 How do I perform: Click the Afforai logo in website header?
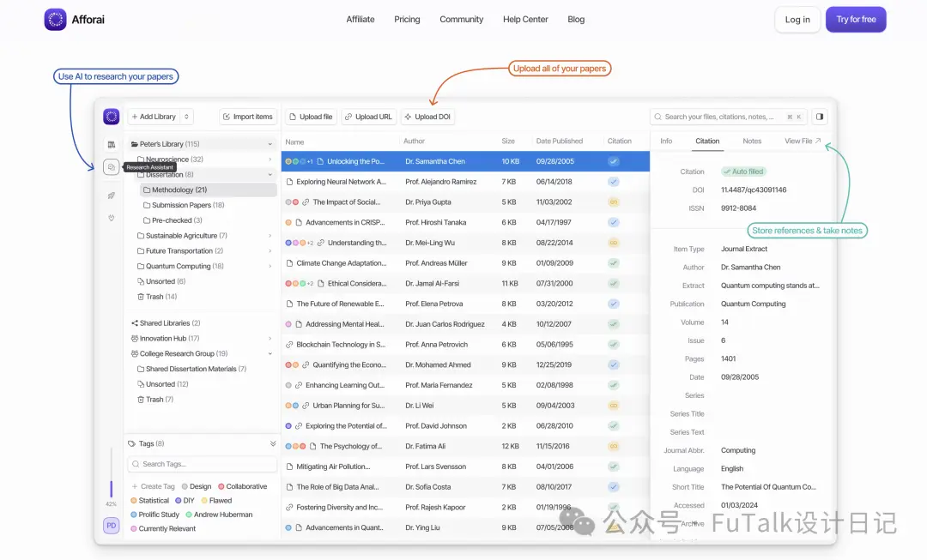click(56, 20)
